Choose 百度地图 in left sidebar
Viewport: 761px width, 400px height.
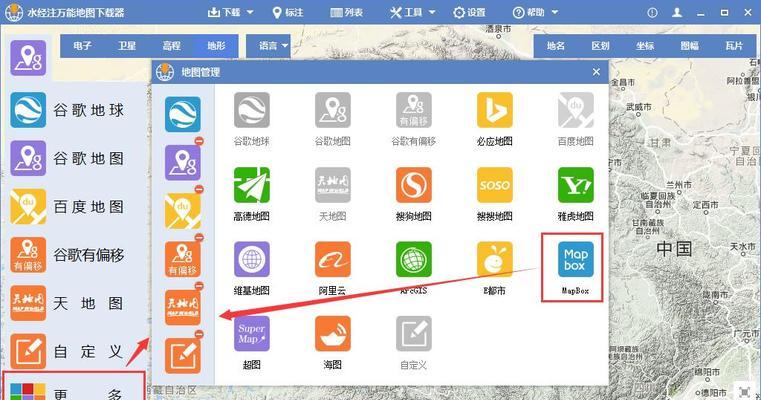pos(68,207)
